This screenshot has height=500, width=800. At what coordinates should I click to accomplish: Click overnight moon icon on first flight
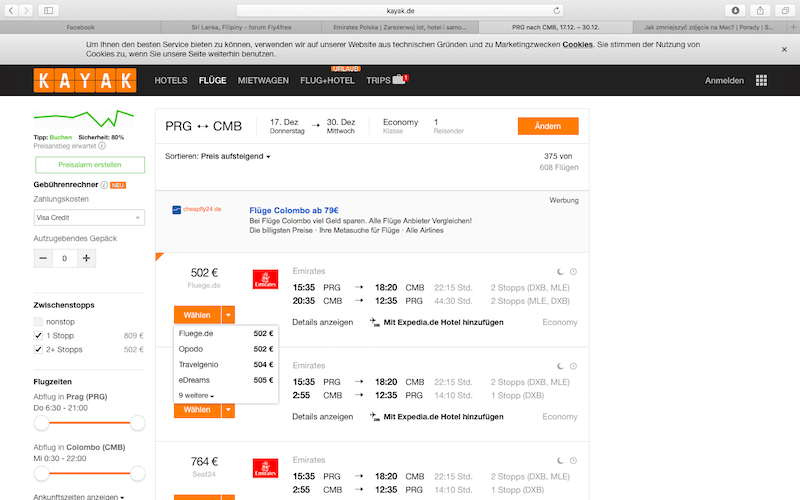pos(560,272)
